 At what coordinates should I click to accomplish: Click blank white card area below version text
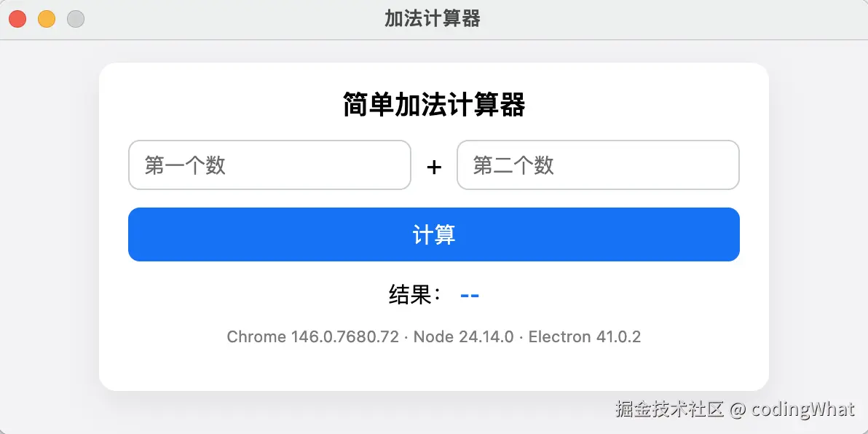434,369
